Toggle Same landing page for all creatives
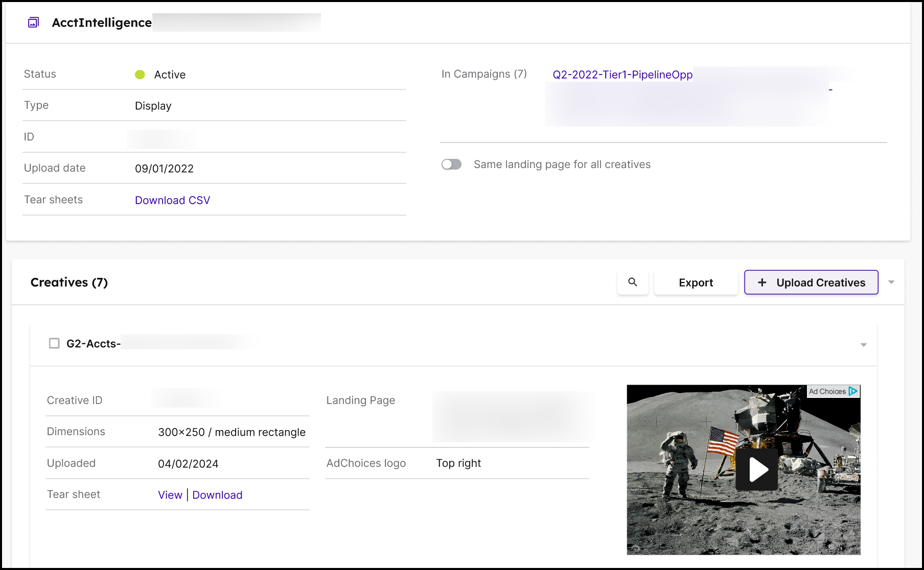 [451, 164]
